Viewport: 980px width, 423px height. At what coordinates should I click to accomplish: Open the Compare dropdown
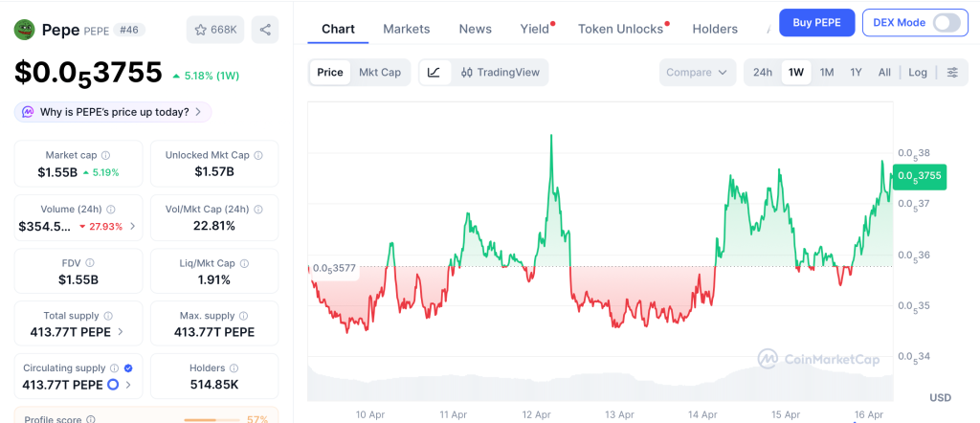698,73
